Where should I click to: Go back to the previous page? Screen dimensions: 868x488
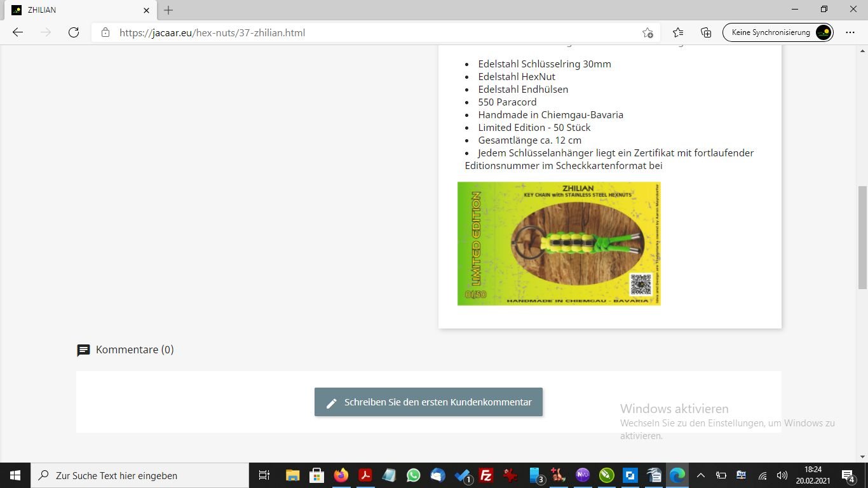point(18,32)
